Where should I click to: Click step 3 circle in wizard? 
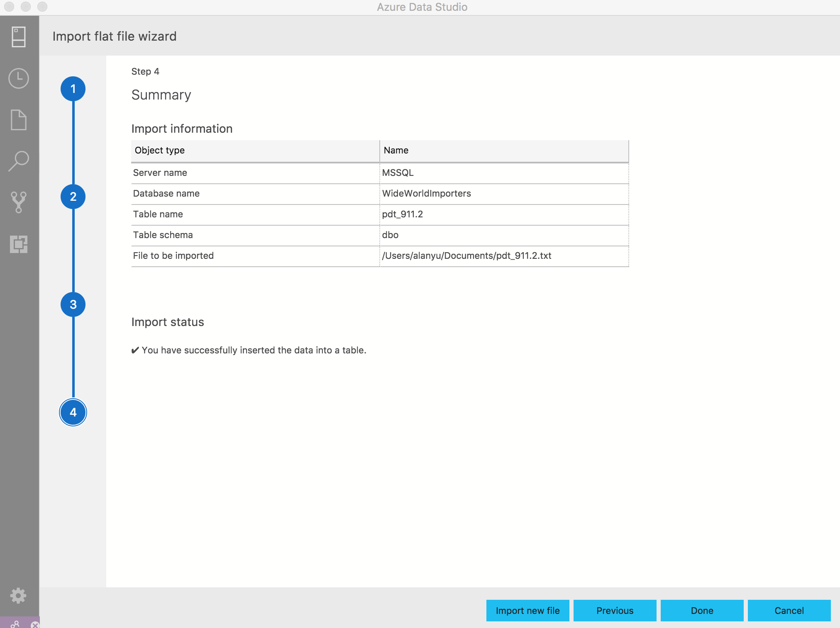[x=73, y=304]
